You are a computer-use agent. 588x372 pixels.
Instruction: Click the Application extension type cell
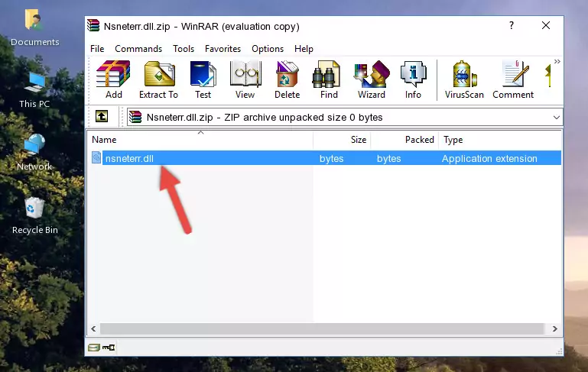[x=489, y=158]
